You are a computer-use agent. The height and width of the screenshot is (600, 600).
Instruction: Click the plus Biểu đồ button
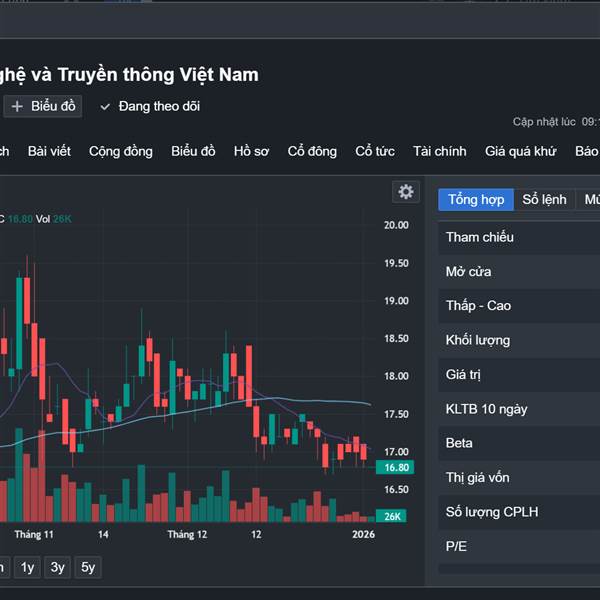coord(43,106)
